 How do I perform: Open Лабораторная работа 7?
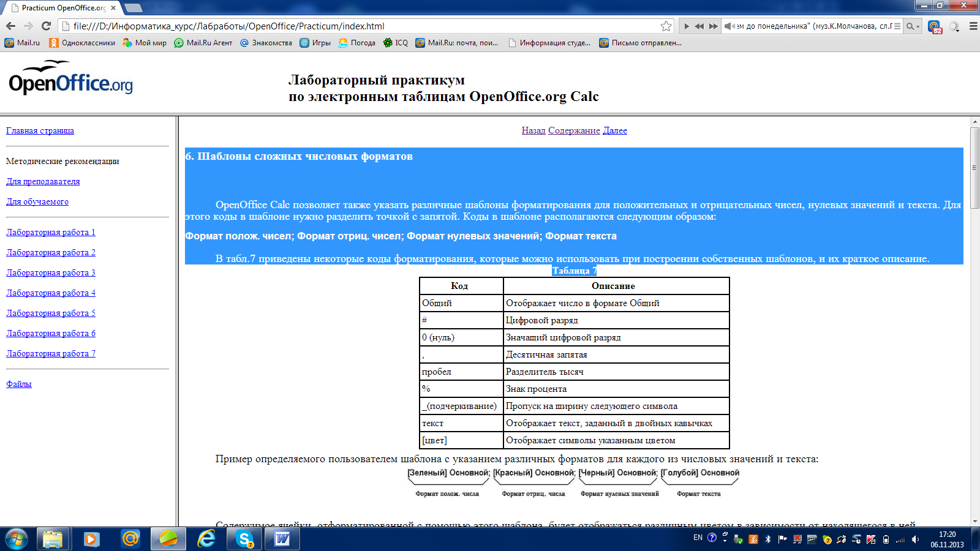point(51,353)
